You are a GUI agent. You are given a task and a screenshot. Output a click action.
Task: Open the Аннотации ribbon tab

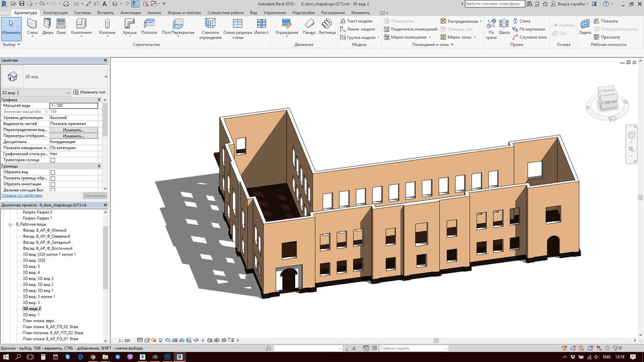(x=130, y=12)
